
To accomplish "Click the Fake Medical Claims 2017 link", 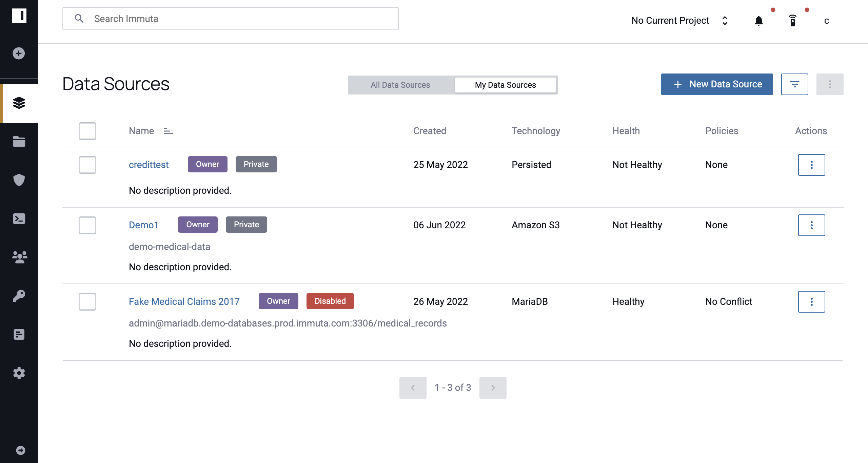I will [x=184, y=301].
